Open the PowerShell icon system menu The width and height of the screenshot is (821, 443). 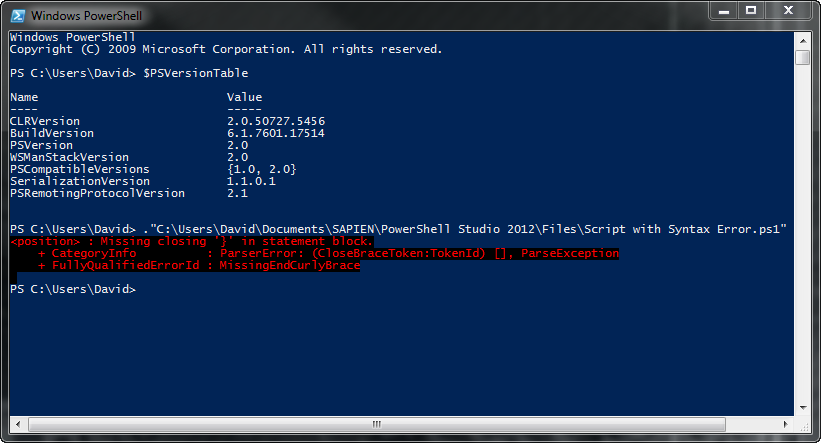(18, 16)
